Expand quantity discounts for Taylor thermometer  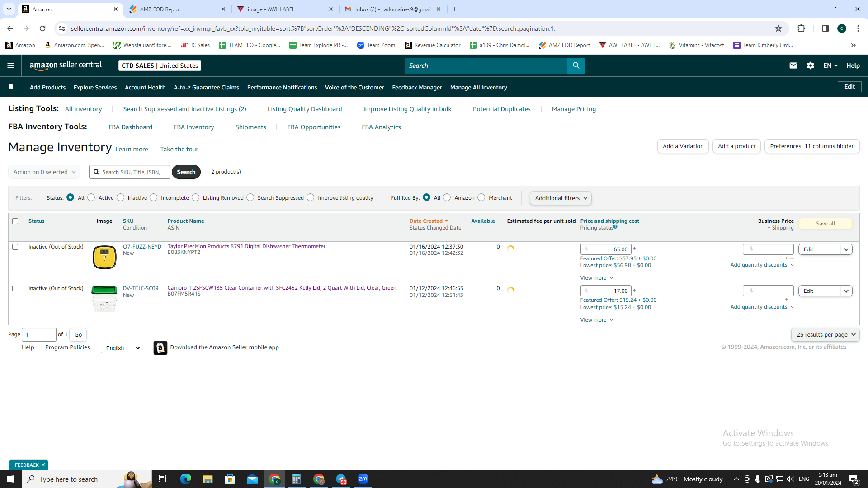[762, 265]
